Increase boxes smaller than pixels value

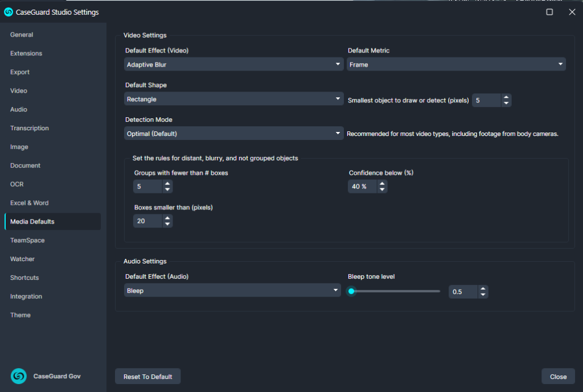(167, 218)
